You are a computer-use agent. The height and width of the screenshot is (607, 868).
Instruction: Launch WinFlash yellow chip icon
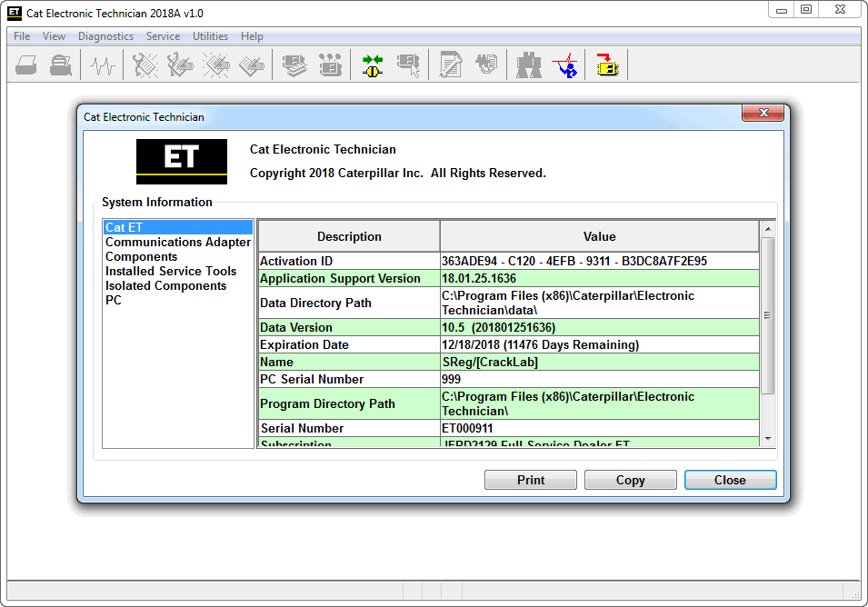click(607, 65)
